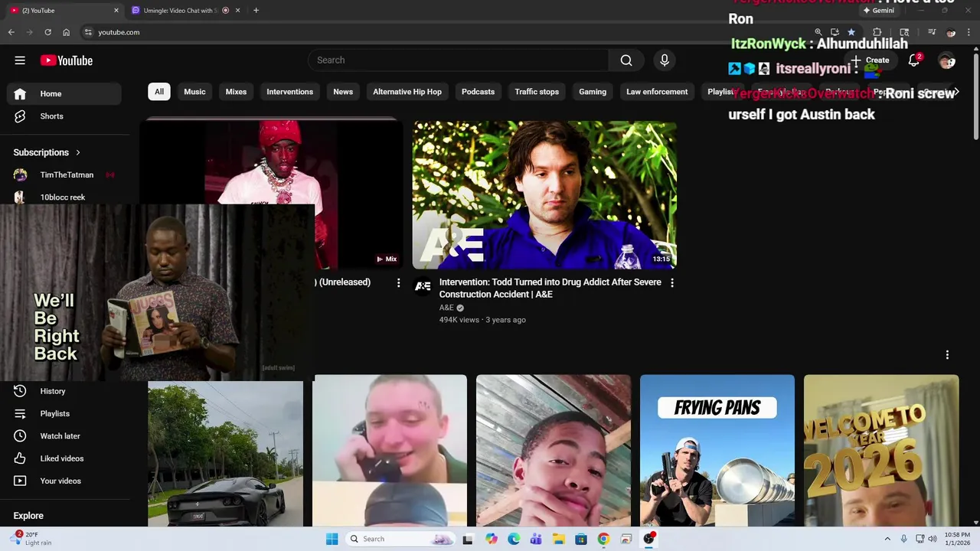Viewport: 980px width, 551px height.
Task: Select the Mixes filter chip
Action: coord(236,92)
